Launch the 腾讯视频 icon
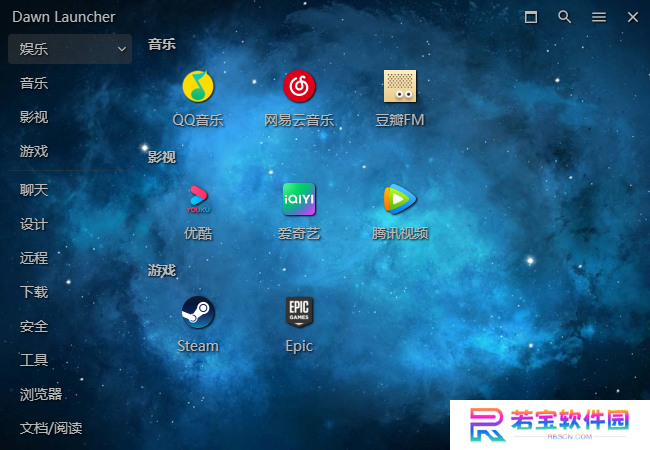 (x=400, y=199)
